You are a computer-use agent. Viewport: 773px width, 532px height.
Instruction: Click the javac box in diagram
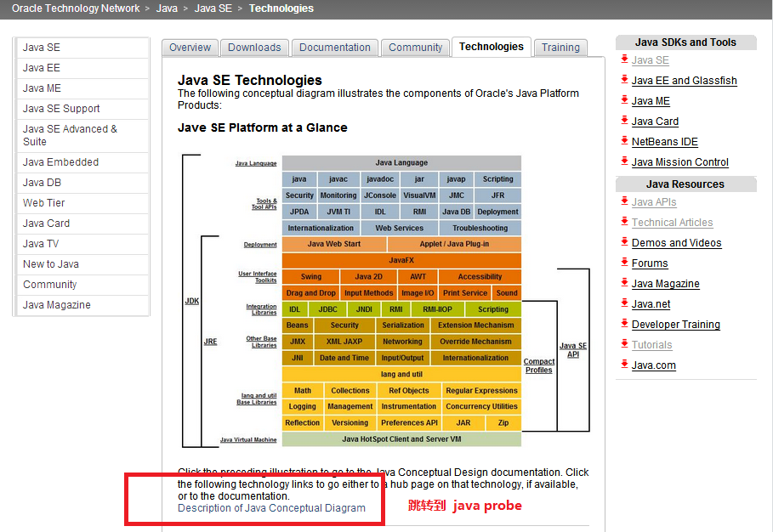338,179
